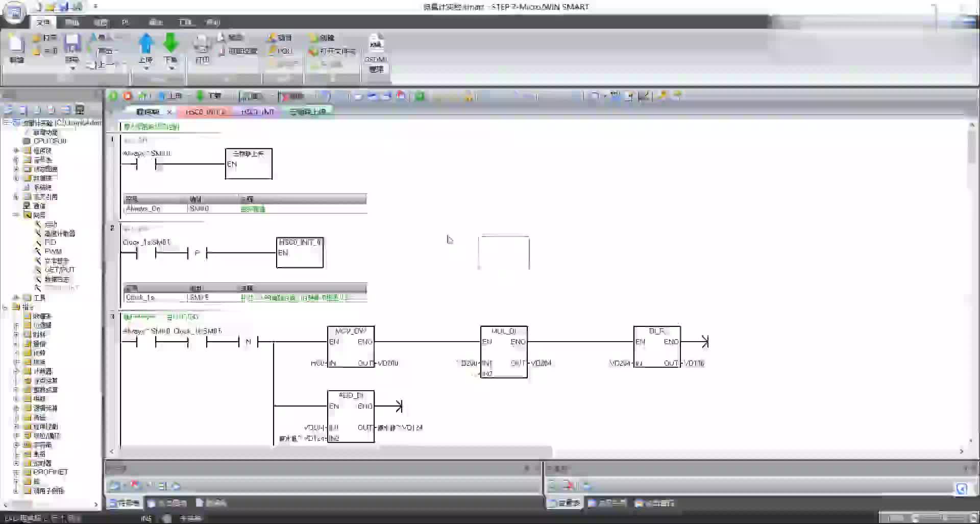980x524 pixels.
Task: Click first icon in symbol table panel toolbar
Action: [x=114, y=486]
